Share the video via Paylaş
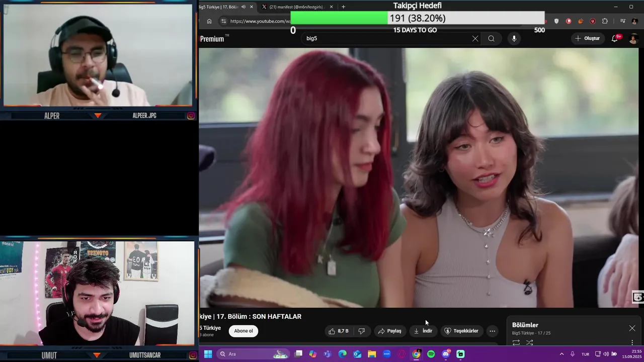644x362 pixels. 390,331
